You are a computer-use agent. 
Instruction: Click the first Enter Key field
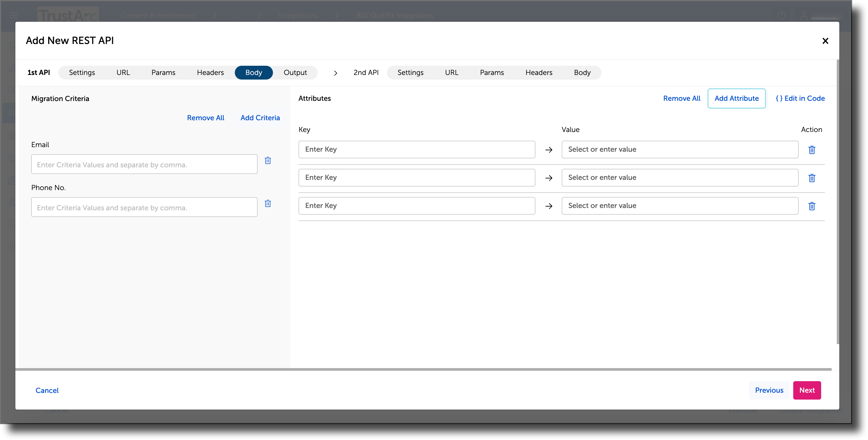click(417, 150)
